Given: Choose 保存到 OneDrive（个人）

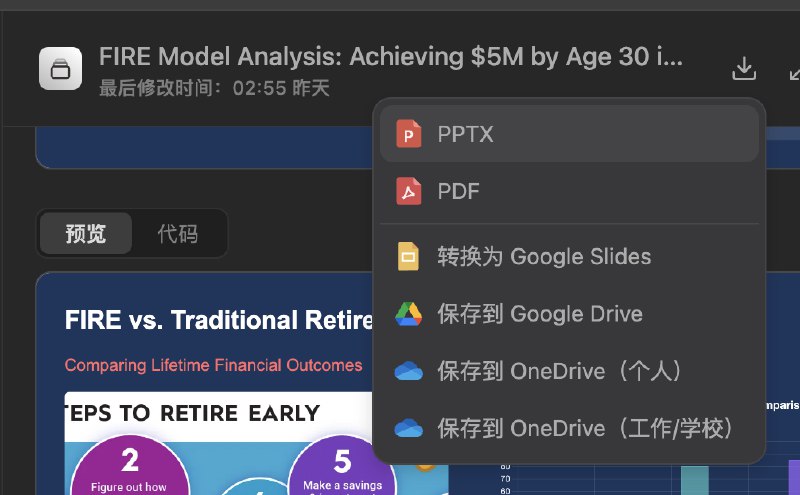Looking at the screenshot, I should (x=569, y=371).
